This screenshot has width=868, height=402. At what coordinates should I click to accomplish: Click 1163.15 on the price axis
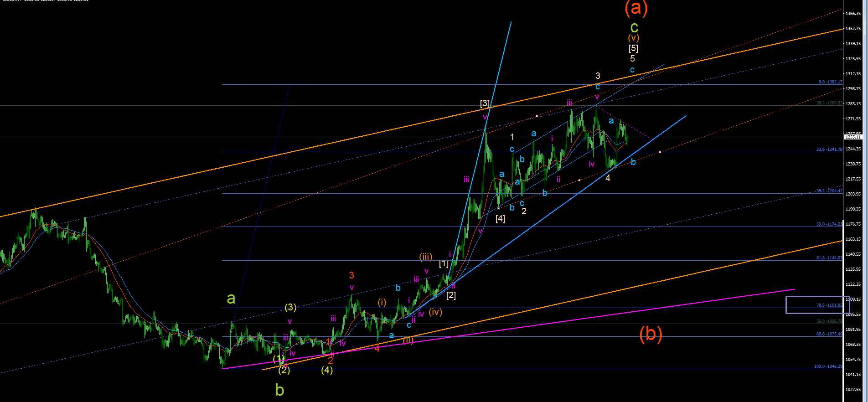coord(853,239)
